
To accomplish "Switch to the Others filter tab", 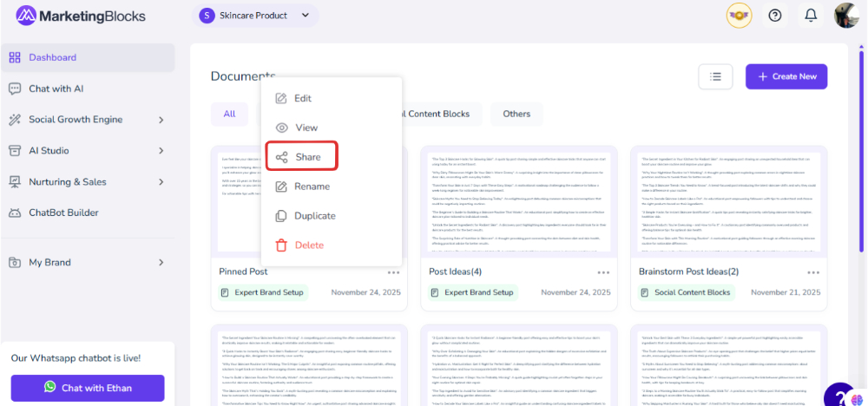I will coord(516,114).
